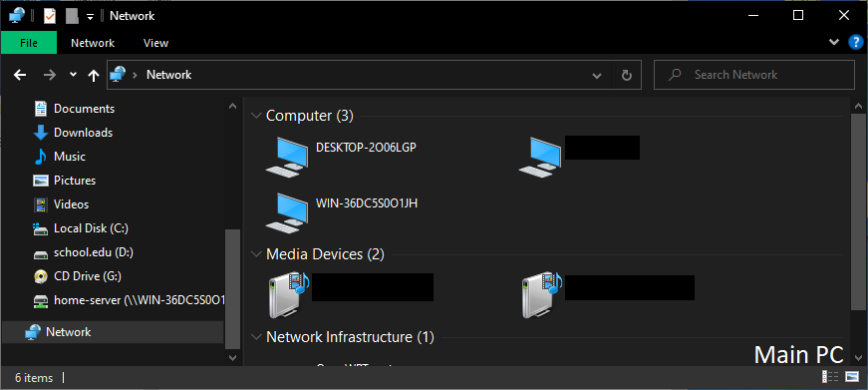The height and width of the screenshot is (390, 868).
Task: Switch to the View ribbon tab
Action: pos(156,43)
